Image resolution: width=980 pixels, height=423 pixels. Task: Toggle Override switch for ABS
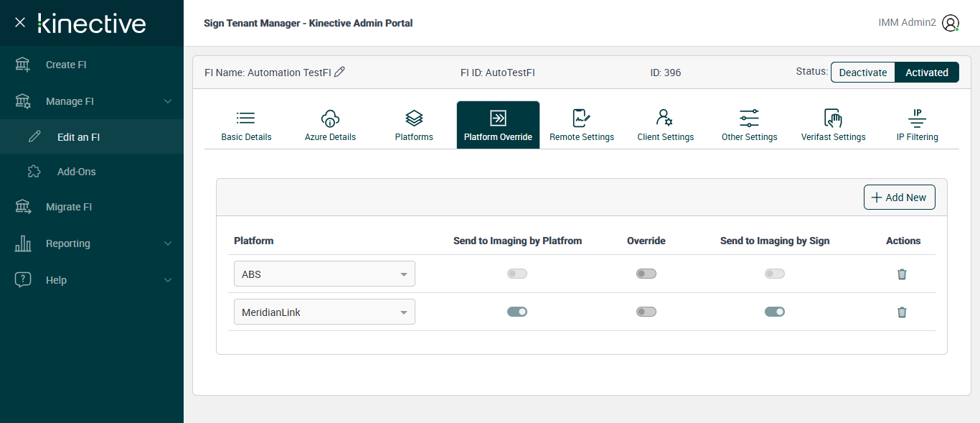[x=646, y=274]
